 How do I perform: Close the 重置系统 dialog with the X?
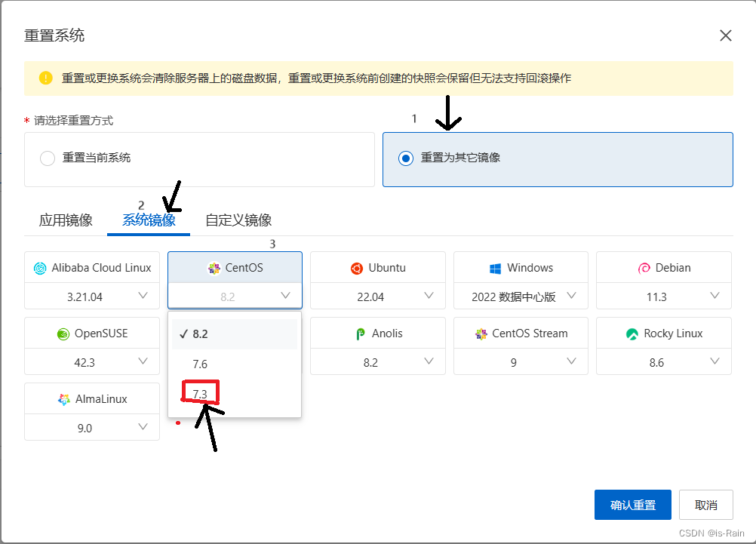coord(726,35)
